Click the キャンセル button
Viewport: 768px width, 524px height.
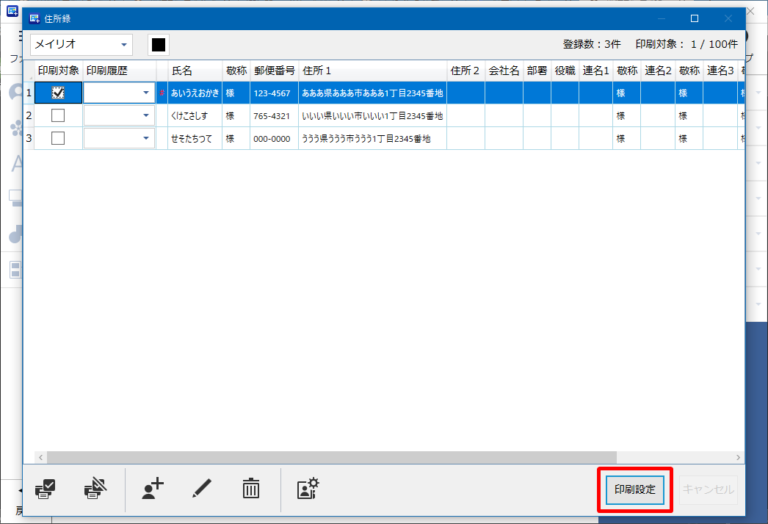[708, 490]
